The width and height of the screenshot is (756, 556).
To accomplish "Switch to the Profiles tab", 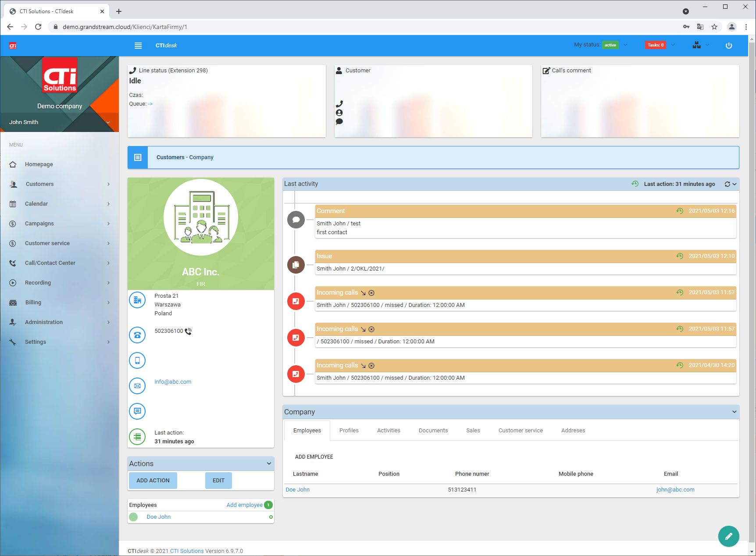I will click(349, 431).
